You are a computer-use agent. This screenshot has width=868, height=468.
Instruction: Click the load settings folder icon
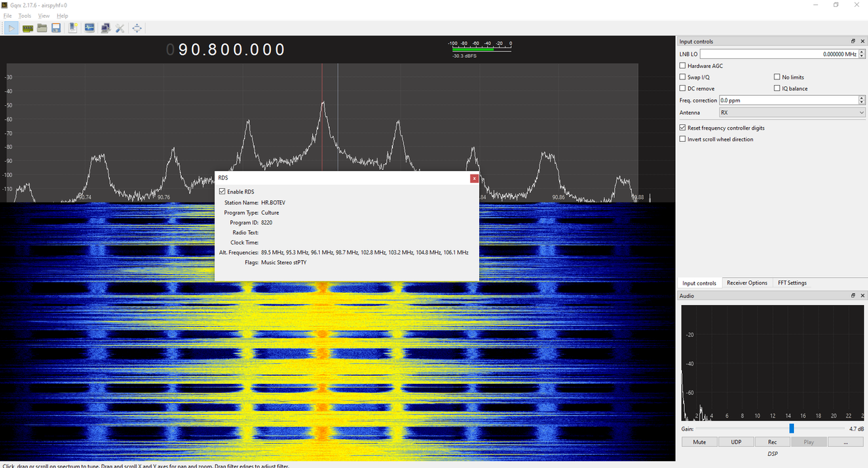point(42,28)
